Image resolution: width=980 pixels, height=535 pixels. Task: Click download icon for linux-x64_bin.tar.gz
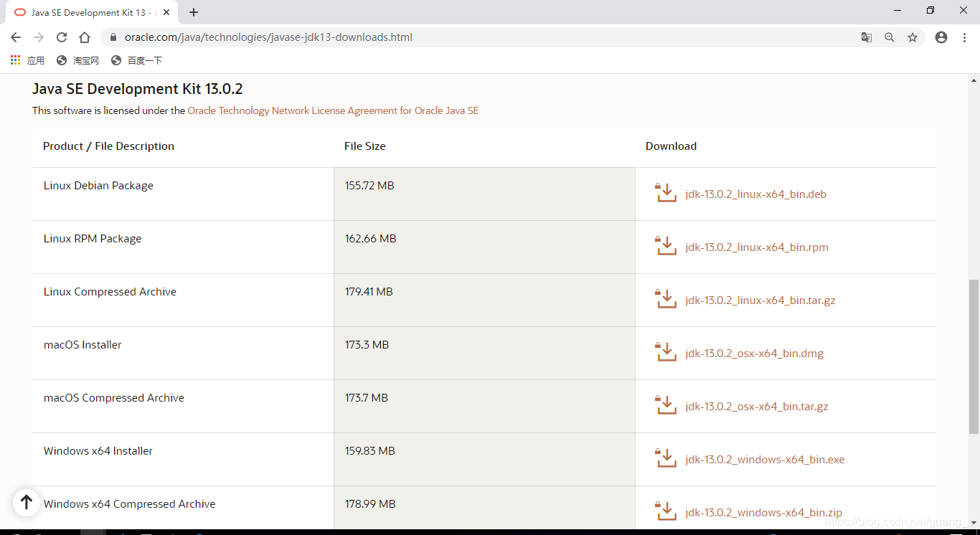(666, 299)
